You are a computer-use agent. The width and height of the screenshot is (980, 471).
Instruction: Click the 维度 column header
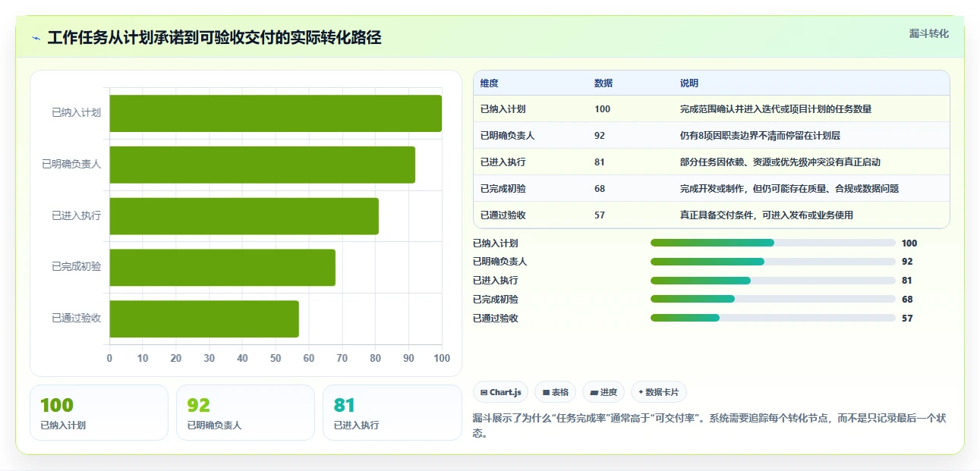click(490, 83)
